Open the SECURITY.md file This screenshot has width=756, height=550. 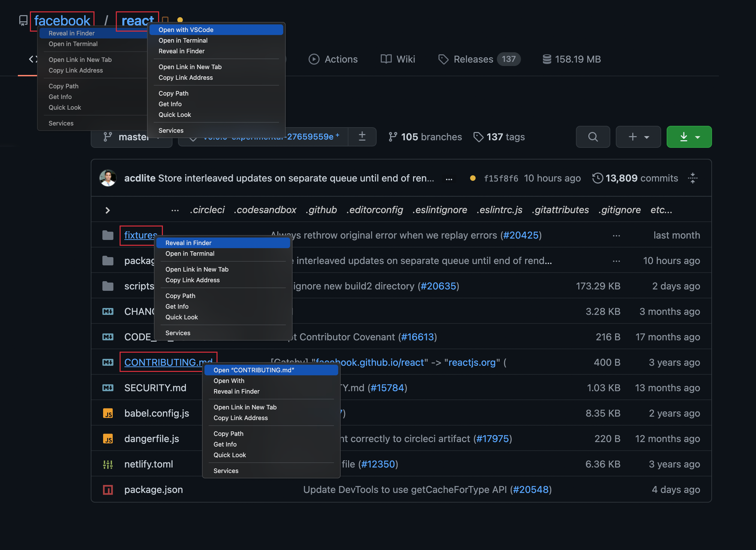[155, 388]
